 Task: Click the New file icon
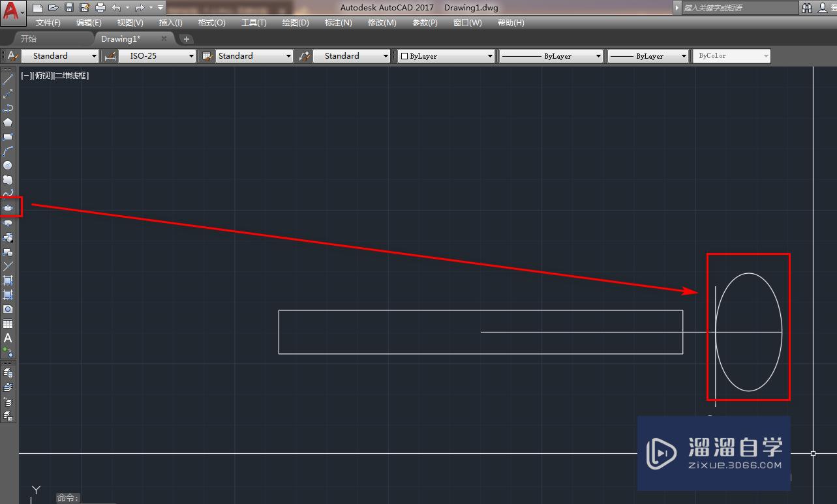click(38, 8)
